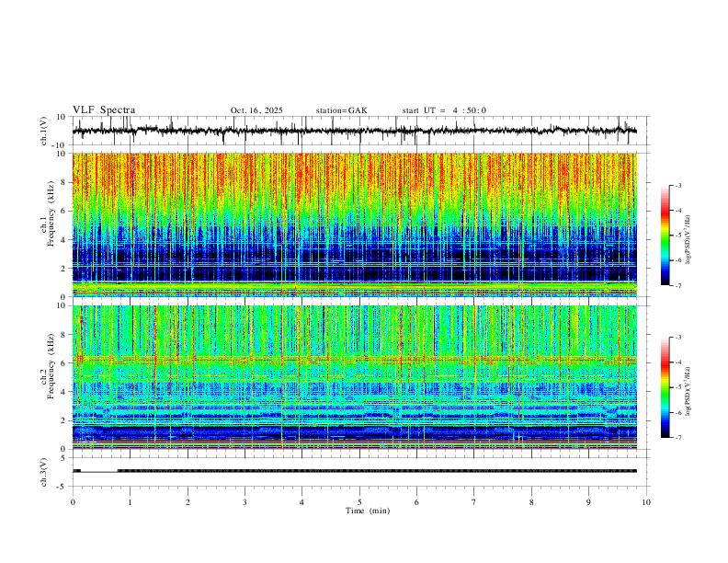Click time axis tick label '1'

(x=130, y=502)
